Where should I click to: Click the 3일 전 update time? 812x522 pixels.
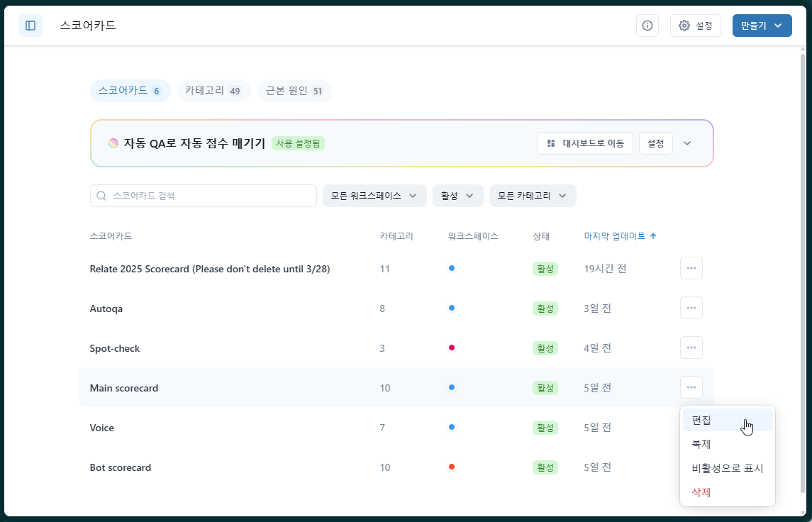coord(598,309)
